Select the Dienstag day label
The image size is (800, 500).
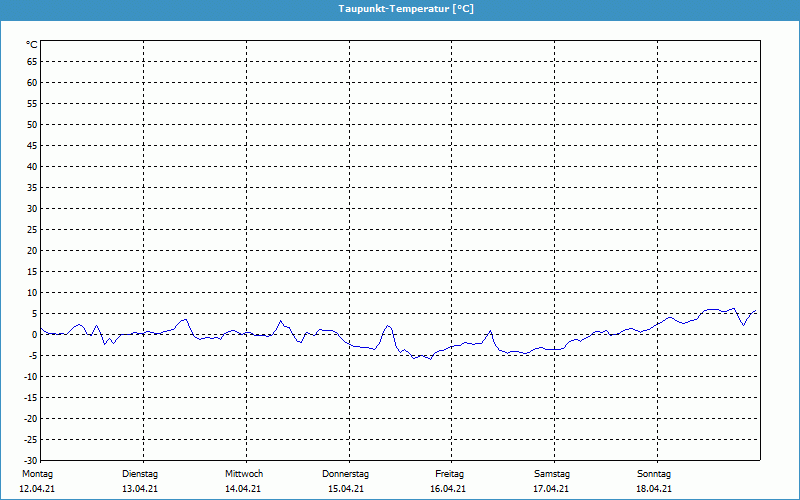tap(140, 474)
